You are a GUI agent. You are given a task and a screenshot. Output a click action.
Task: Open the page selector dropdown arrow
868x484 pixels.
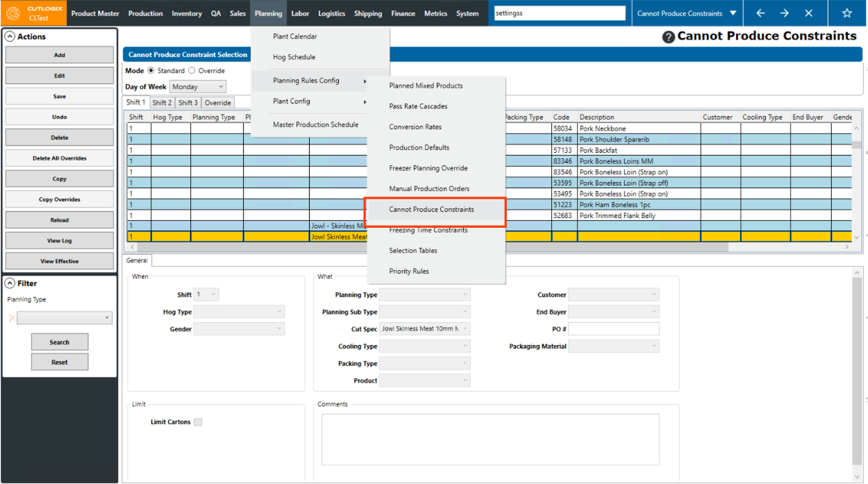click(x=733, y=13)
